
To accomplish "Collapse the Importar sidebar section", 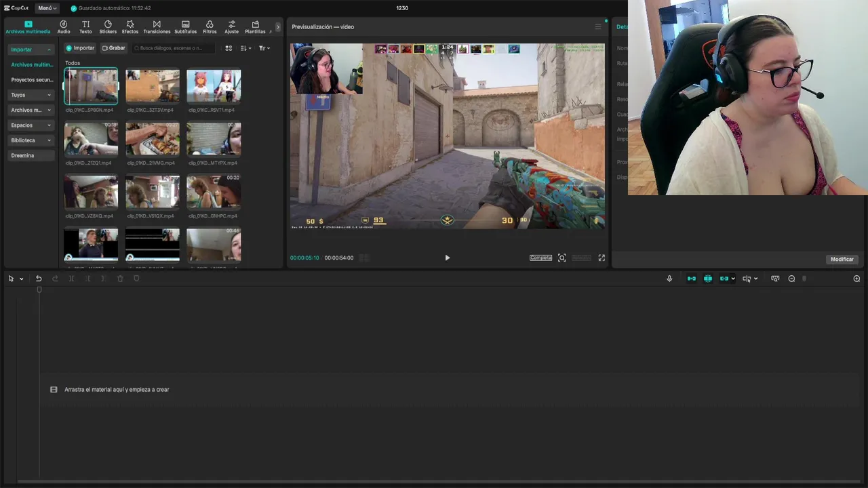I will pos(31,49).
